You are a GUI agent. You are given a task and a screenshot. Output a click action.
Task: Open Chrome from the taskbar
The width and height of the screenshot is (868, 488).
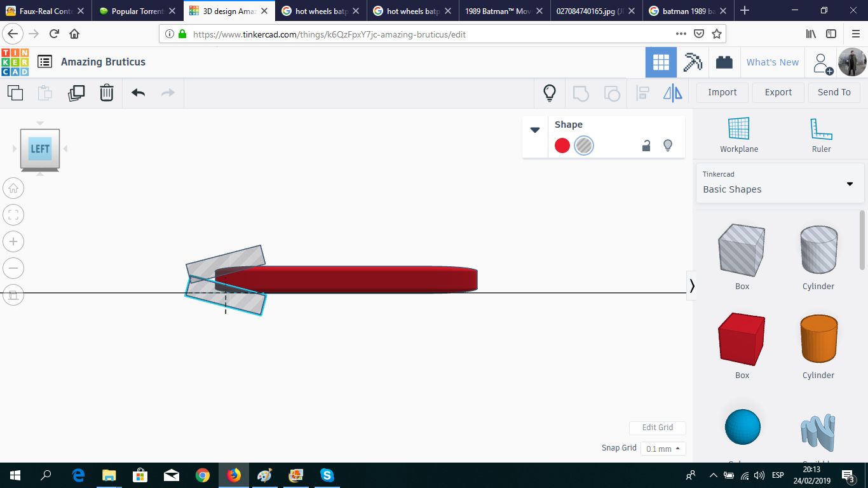click(x=203, y=475)
